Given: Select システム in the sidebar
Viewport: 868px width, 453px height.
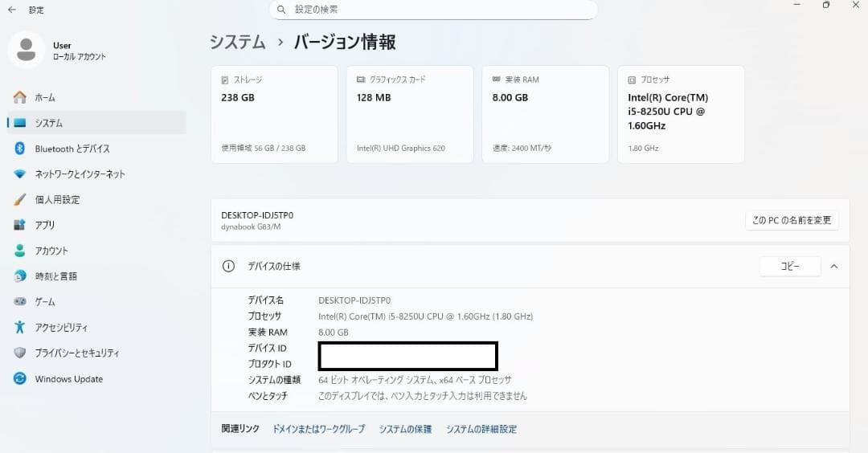Looking at the screenshot, I should 96,123.
